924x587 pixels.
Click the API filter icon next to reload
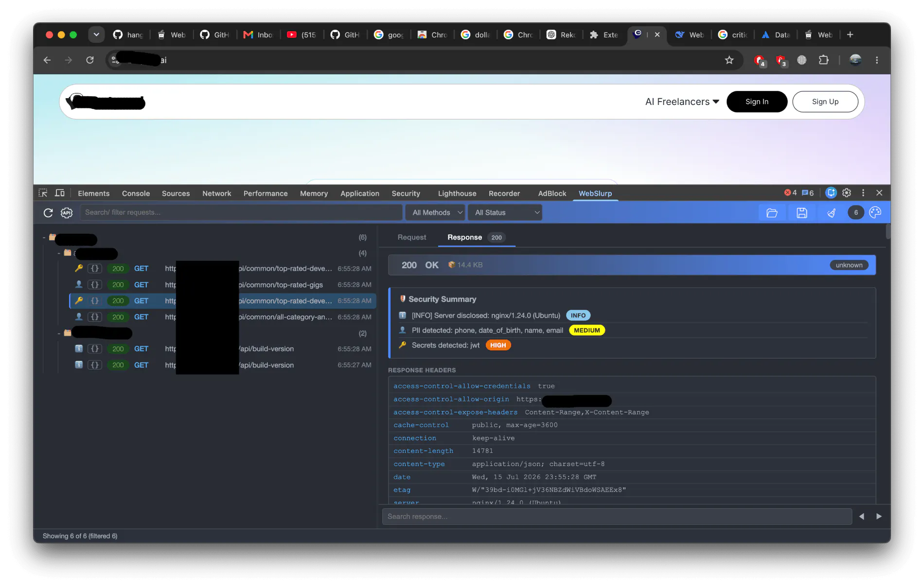67,212
